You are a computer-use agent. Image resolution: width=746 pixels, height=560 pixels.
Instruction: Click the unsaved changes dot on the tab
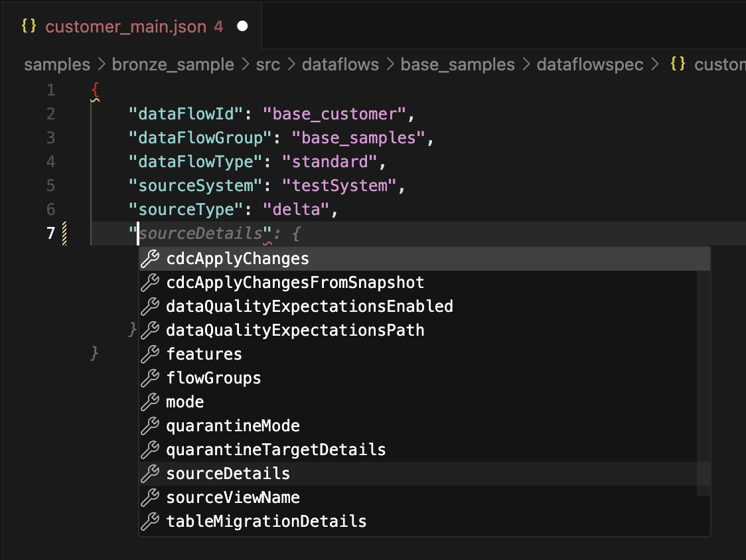242,26
